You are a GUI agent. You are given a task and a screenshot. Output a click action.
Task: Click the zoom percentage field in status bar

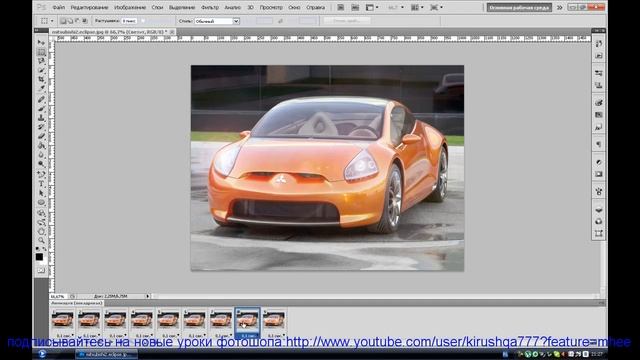58,296
